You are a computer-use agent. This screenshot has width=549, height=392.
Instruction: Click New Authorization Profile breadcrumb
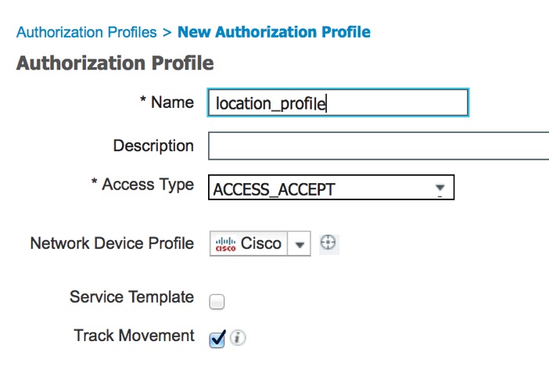pos(274,33)
